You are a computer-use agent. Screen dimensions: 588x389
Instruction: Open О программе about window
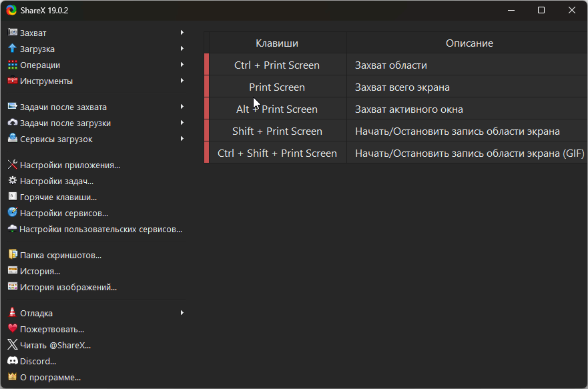50,377
